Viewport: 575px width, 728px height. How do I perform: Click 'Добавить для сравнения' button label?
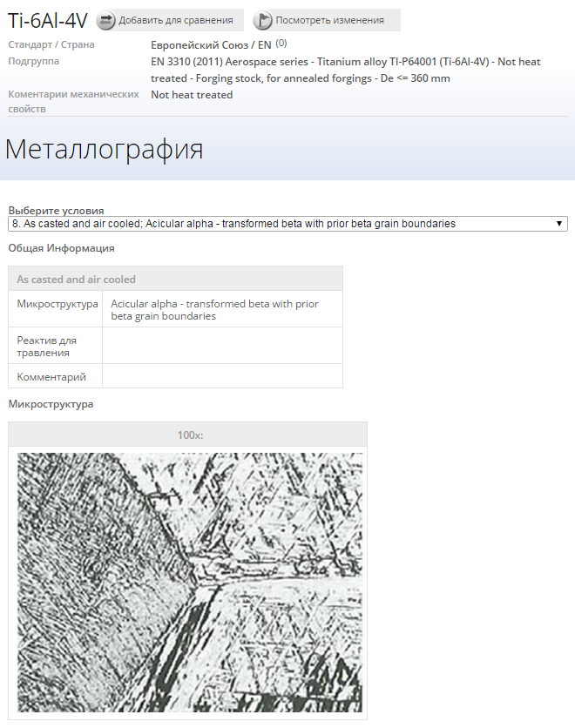coord(176,20)
